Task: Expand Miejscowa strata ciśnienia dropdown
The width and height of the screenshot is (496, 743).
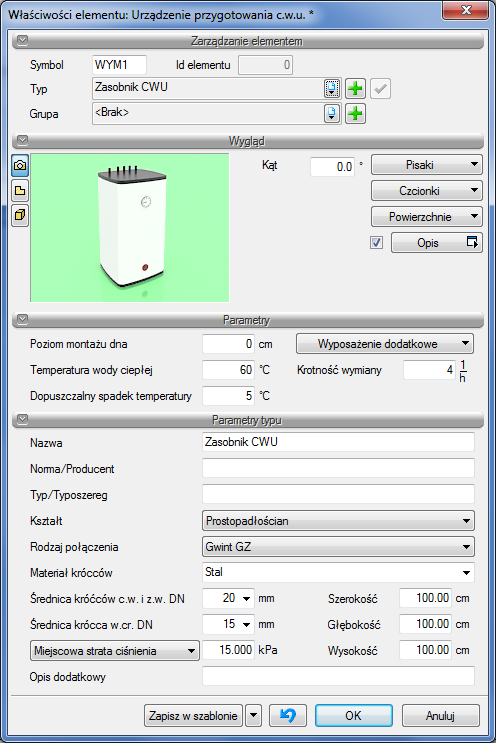Action: (114, 651)
